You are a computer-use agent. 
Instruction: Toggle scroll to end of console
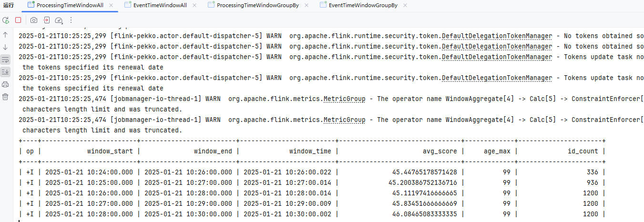click(x=5, y=72)
